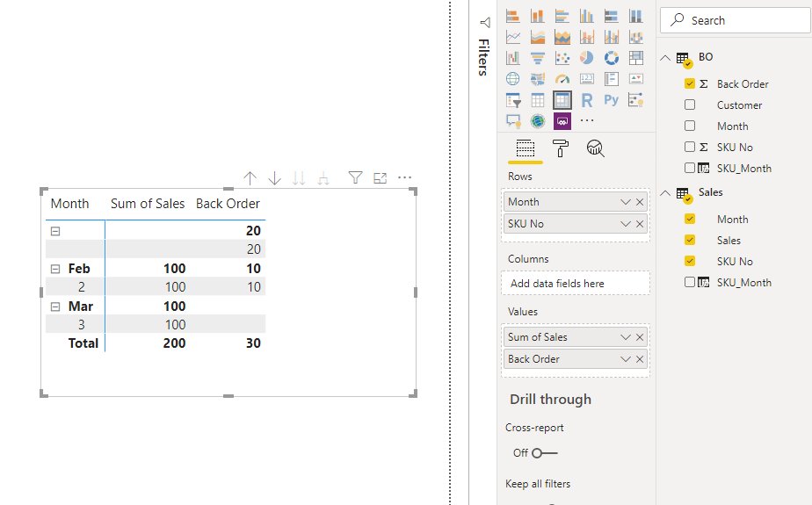Check the SKU_Month field in Sales
Screen dimensions: 812x505
click(x=689, y=282)
